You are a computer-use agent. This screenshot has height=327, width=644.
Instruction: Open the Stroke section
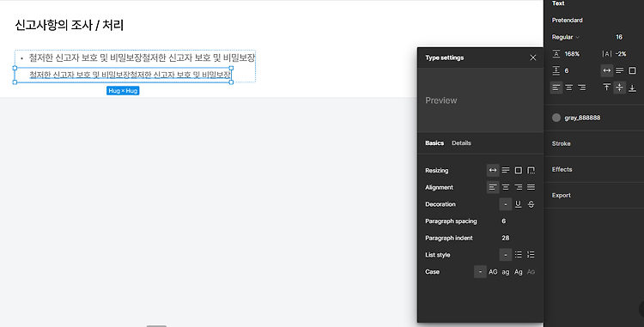561,143
